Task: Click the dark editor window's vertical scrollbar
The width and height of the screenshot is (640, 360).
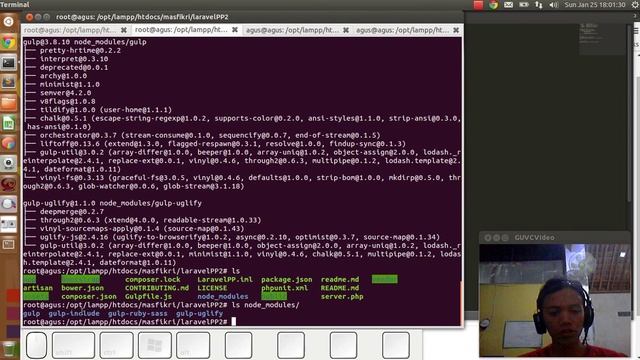Action: [x=629, y=114]
